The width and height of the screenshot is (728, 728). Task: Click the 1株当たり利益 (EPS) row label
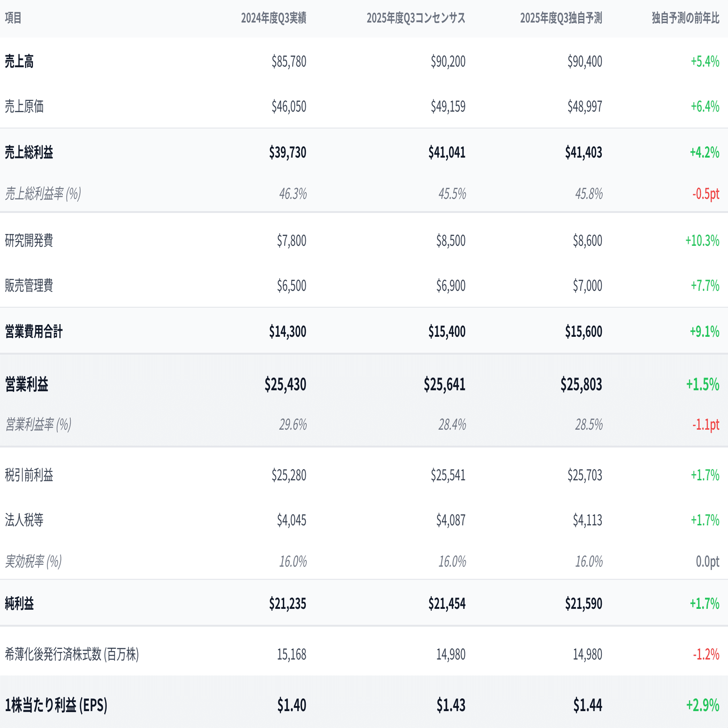(x=56, y=705)
